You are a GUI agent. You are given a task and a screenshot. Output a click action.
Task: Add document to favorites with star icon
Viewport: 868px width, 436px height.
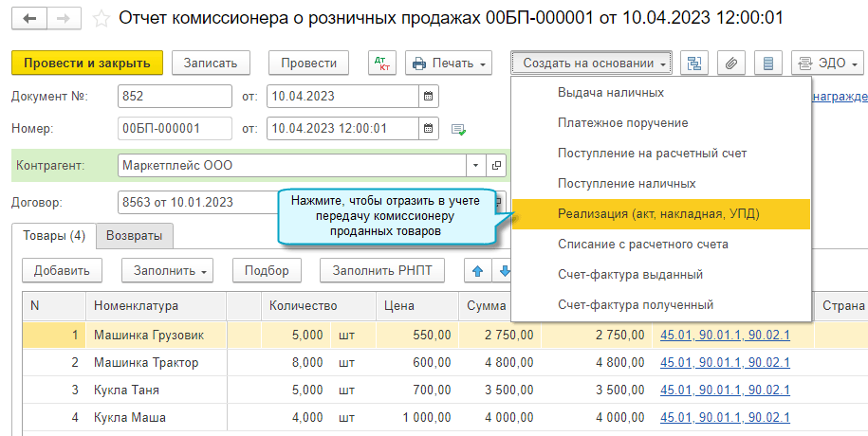(x=102, y=19)
